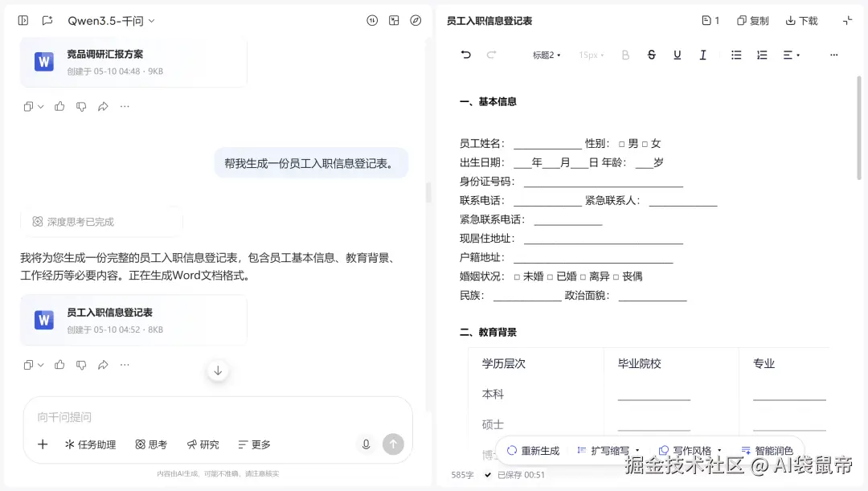The image size is (868, 491).
Task: Open the 扩写缩写 dropdown
Action: pyautogui.click(x=608, y=451)
